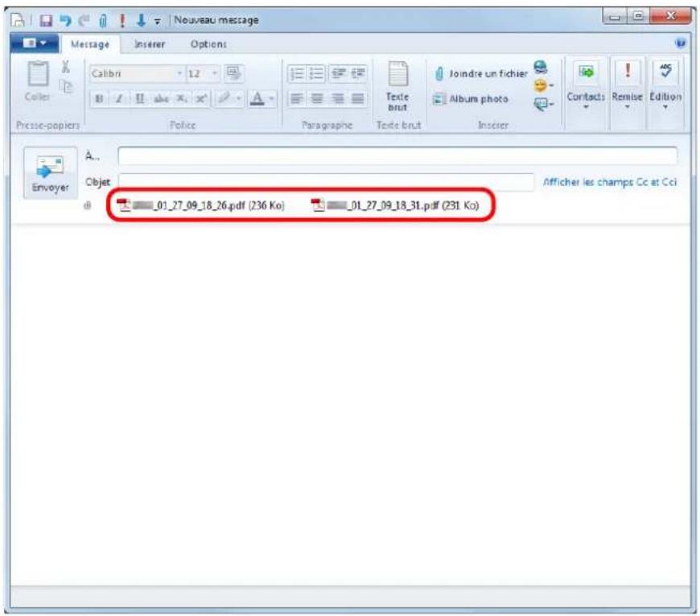Select attachment ending 18_31.pdf (231 Ko)
700x616 pixels.
395,205
